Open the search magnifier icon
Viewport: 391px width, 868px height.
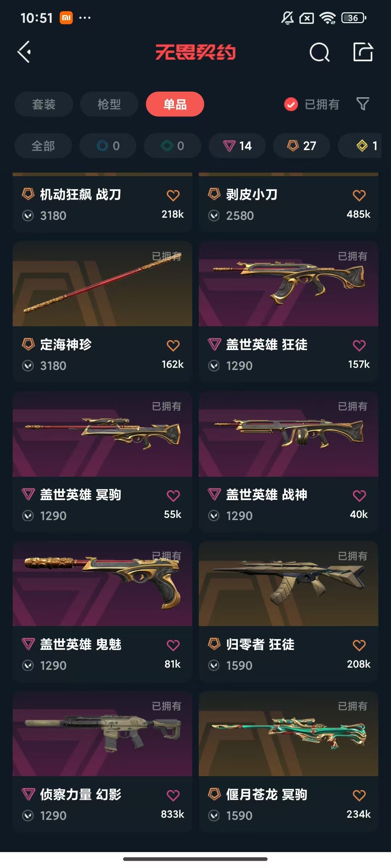pyautogui.click(x=319, y=52)
